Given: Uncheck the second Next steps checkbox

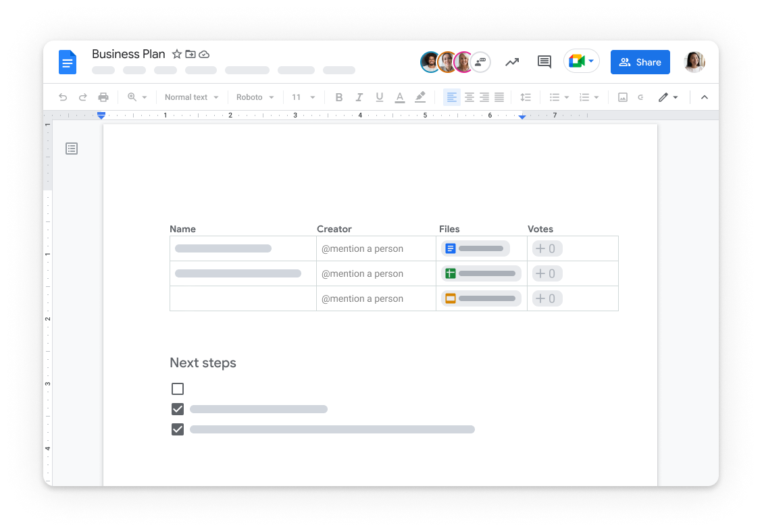Looking at the screenshot, I should (x=178, y=408).
